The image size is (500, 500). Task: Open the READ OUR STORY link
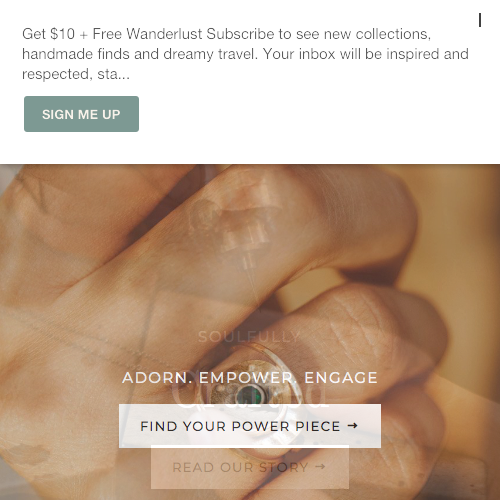tap(250, 467)
